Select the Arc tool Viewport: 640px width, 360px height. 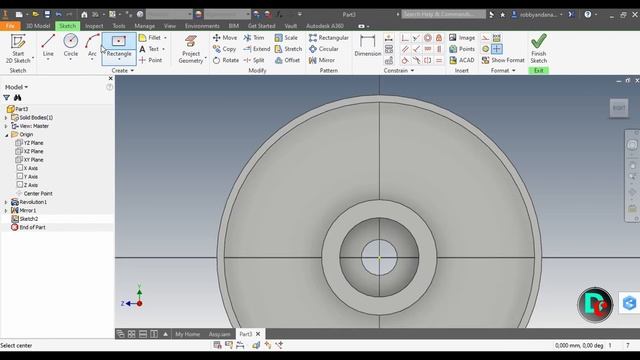[92, 47]
